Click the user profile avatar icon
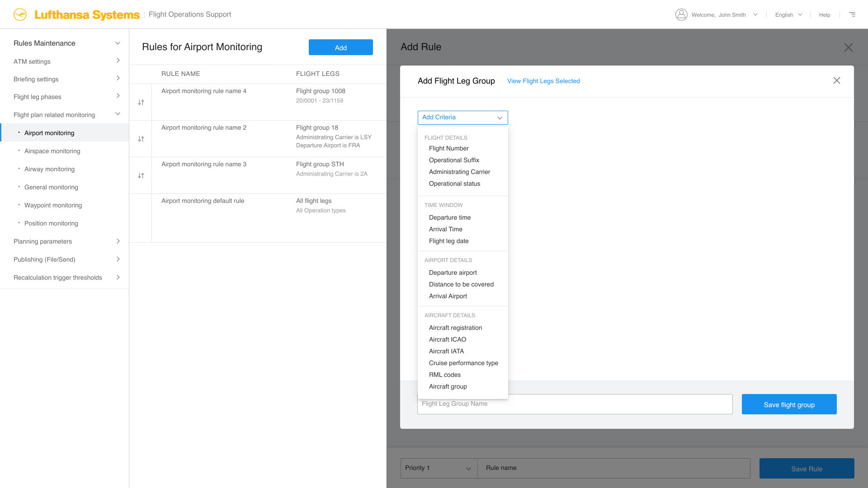This screenshot has width=868, height=488. [681, 14]
